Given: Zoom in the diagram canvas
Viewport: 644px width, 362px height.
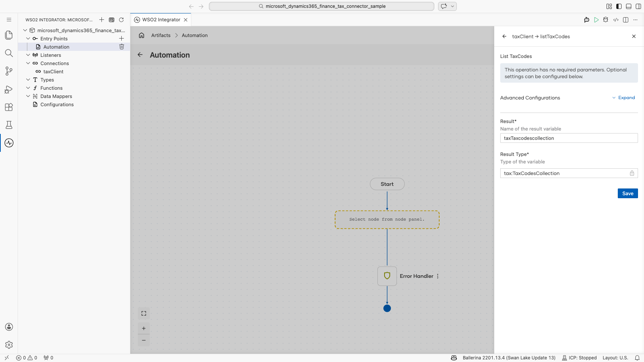Looking at the screenshot, I should point(144,328).
